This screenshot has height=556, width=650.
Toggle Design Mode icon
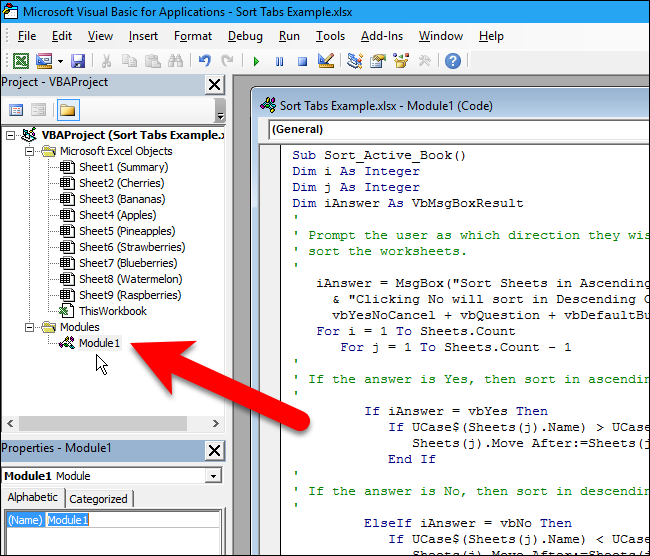pyautogui.click(x=324, y=61)
